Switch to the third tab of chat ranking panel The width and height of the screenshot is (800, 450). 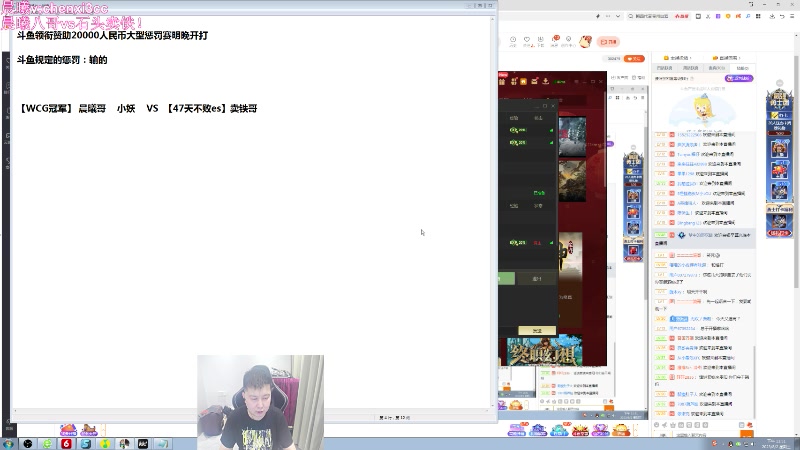(716, 68)
